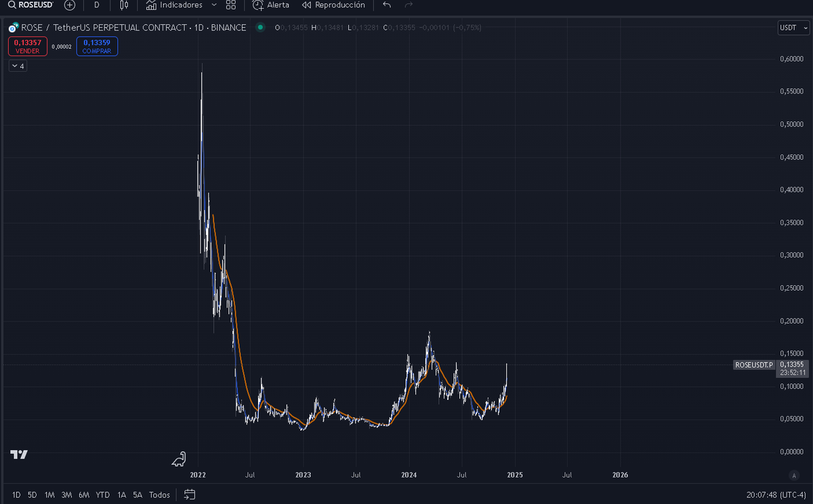Open the go-to-date calendar icon
This screenshot has width=813, height=504.
pyautogui.click(x=188, y=495)
